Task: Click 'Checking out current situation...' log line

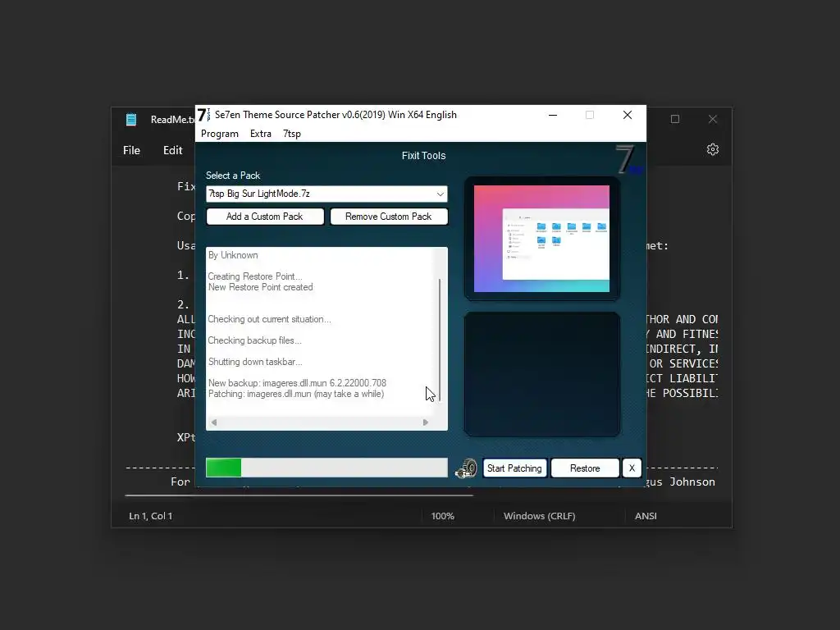Action: (269, 319)
